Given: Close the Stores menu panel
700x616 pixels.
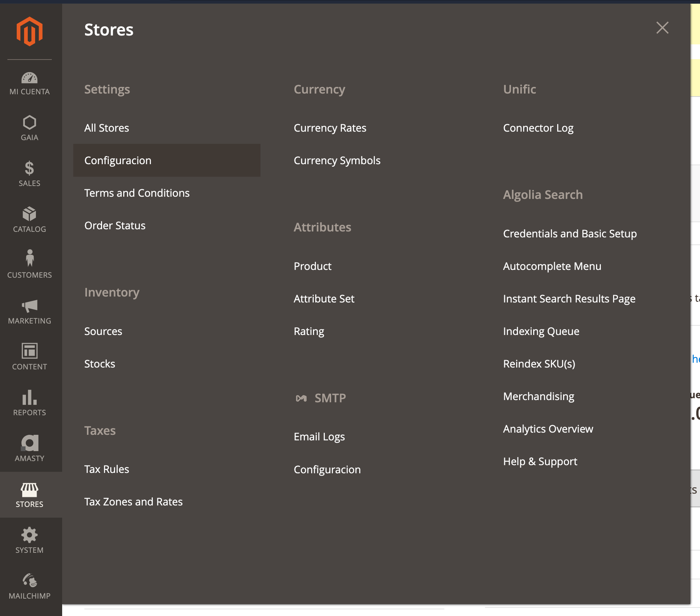Looking at the screenshot, I should pyautogui.click(x=662, y=28).
